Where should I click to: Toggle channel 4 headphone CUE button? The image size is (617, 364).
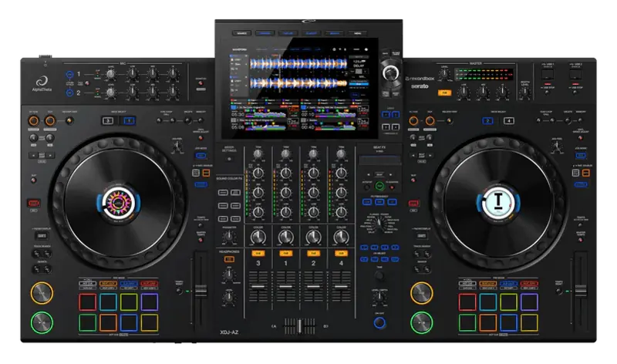[x=341, y=254]
